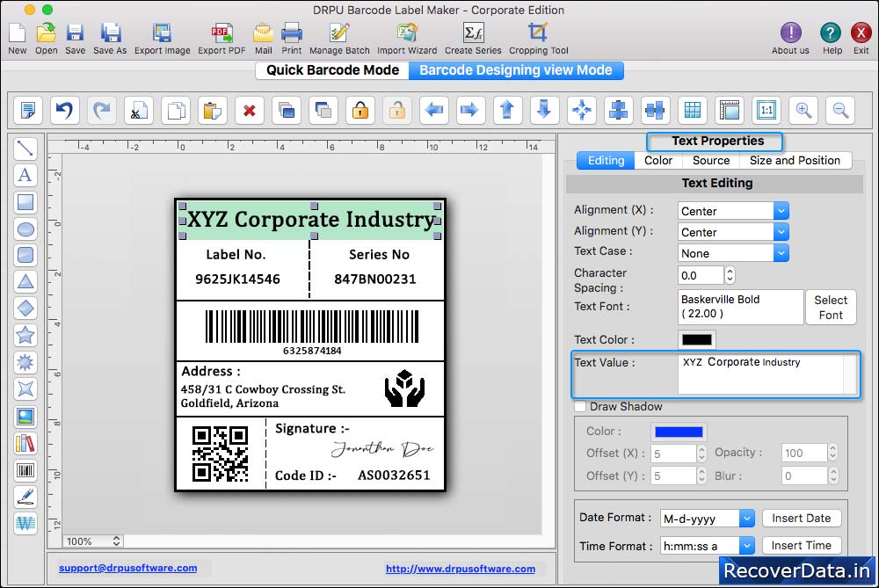Screen dimensions: 879x588
Task: Toggle grid view icon in toolbar
Action: point(693,110)
